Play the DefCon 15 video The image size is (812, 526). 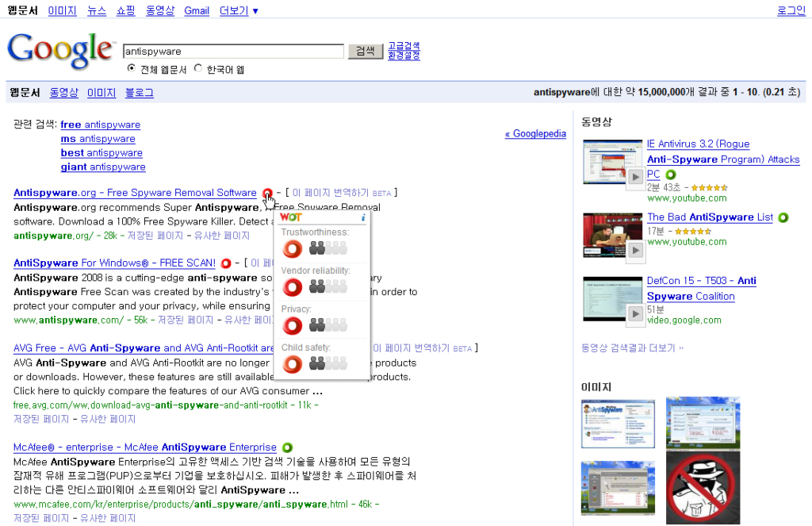click(x=635, y=314)
